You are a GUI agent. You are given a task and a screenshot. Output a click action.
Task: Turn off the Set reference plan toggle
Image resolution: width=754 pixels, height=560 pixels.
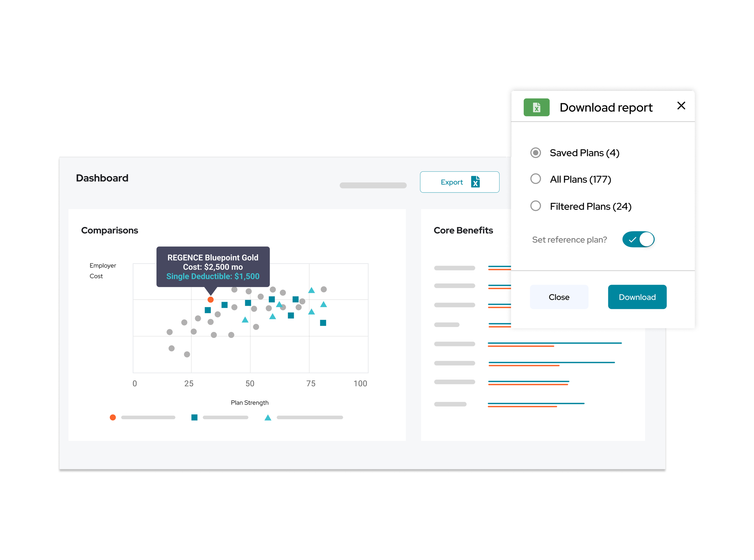tap(638, 240)
